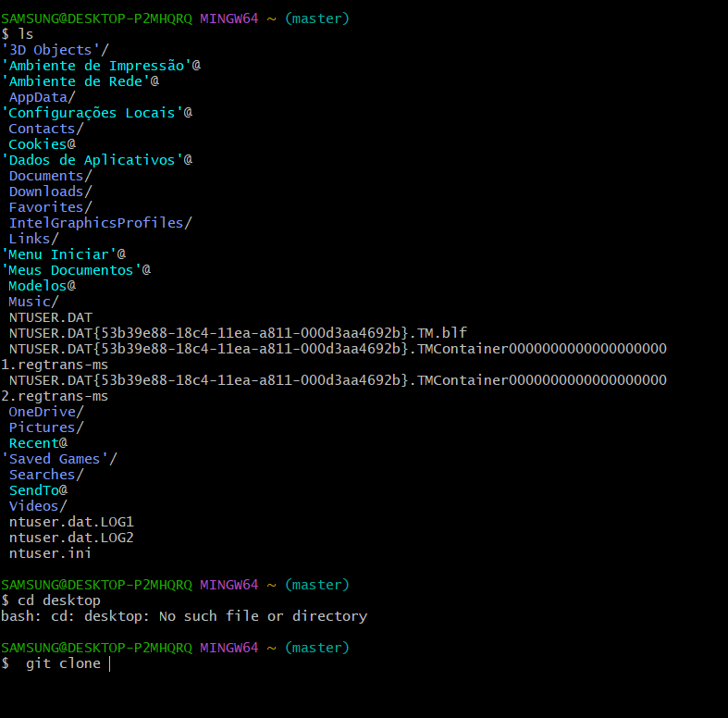
Task: Click the Favorites/ directory entry
Action: [x=51, y=207]
